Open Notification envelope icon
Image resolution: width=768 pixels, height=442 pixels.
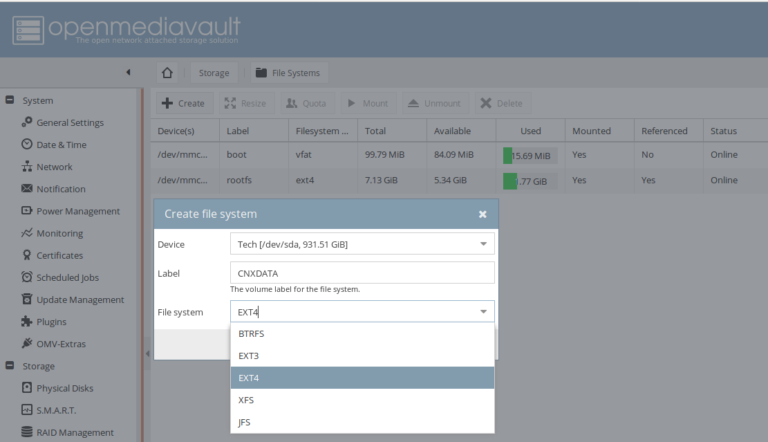pos(27,188)
